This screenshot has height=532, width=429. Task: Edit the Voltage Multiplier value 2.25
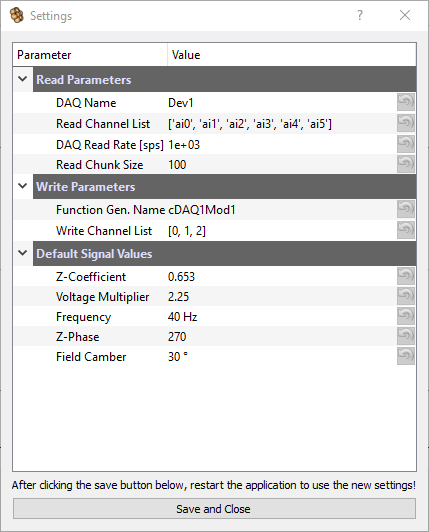pos(179,297)
